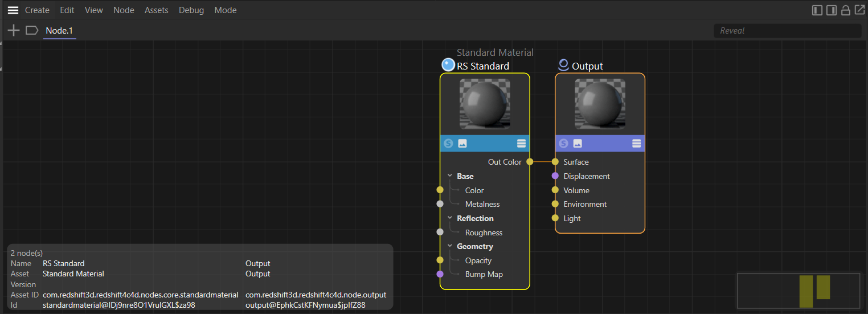868x314 pixels.
Task: Click Id 'standardmaterial@IDj9nre8O1VrulGXL$za98'
Action: pyautogui.click(x=119, y=305)
